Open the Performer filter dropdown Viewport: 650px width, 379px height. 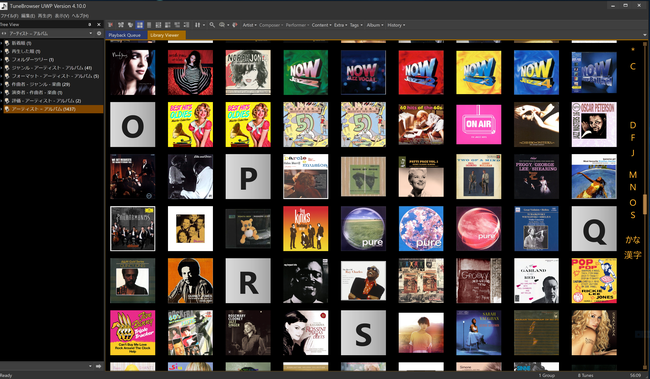pos(297,25)
